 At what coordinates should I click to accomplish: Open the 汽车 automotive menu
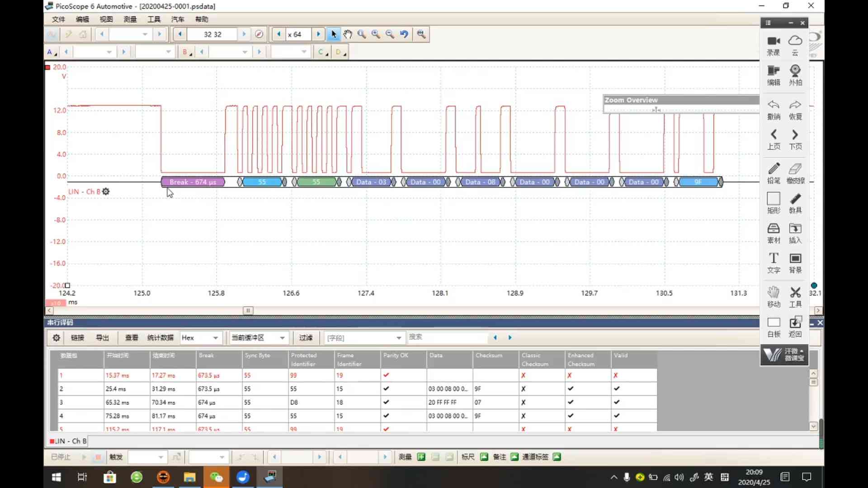[x=177, y=19]
